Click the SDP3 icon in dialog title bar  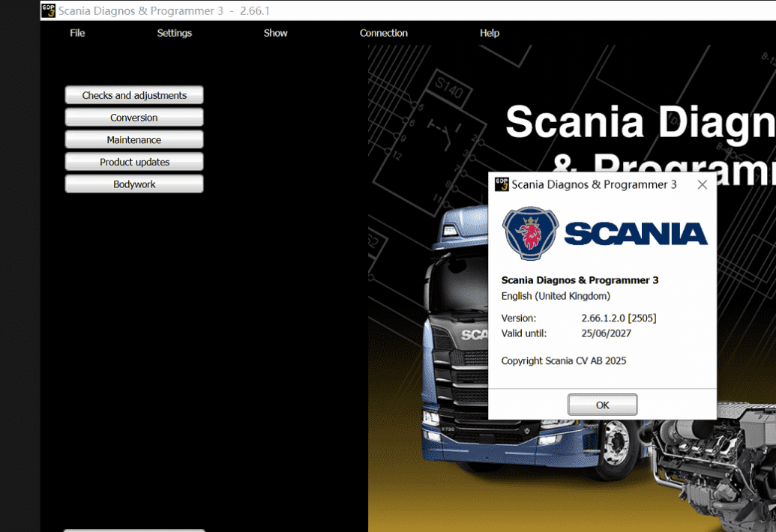[x=502, y=184]
